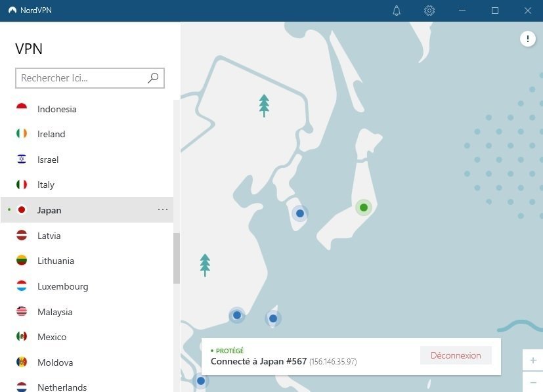Click the Moldova flag icon
This screenshot has width=543, height=392.
click(22, 362)
